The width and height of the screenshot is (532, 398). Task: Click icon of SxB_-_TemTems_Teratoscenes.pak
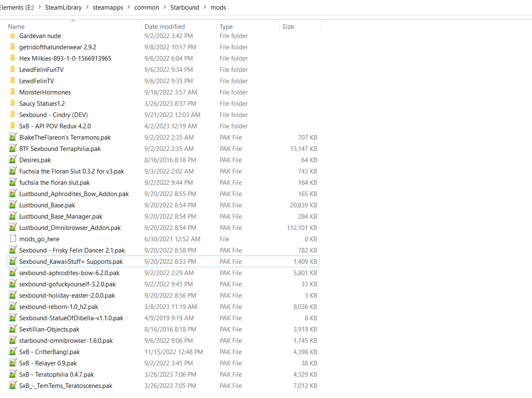13,385
